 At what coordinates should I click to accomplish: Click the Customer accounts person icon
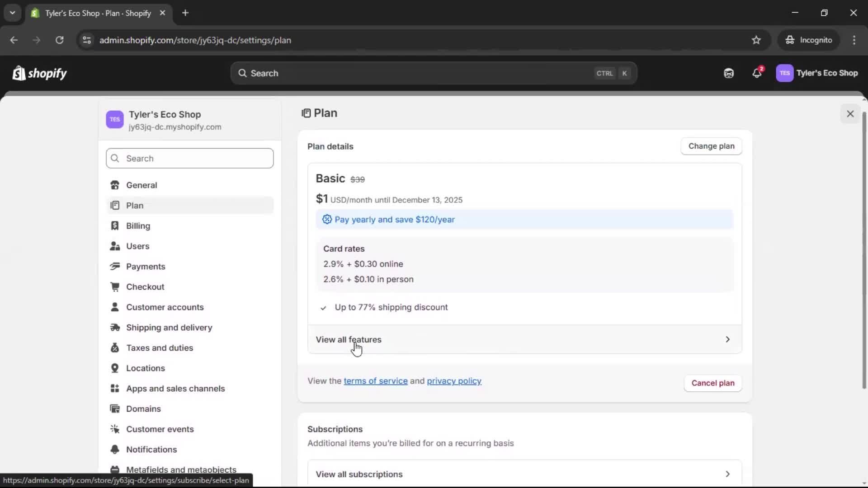[x=115, y=307]
